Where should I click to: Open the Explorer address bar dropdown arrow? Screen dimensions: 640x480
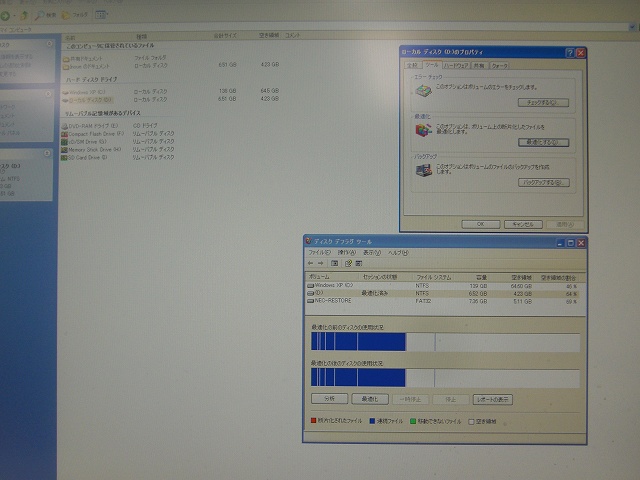[632, 27]
